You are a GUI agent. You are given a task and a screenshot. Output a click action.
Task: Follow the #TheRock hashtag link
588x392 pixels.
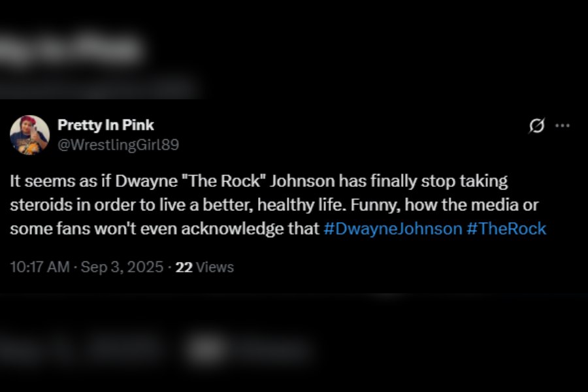506,229
